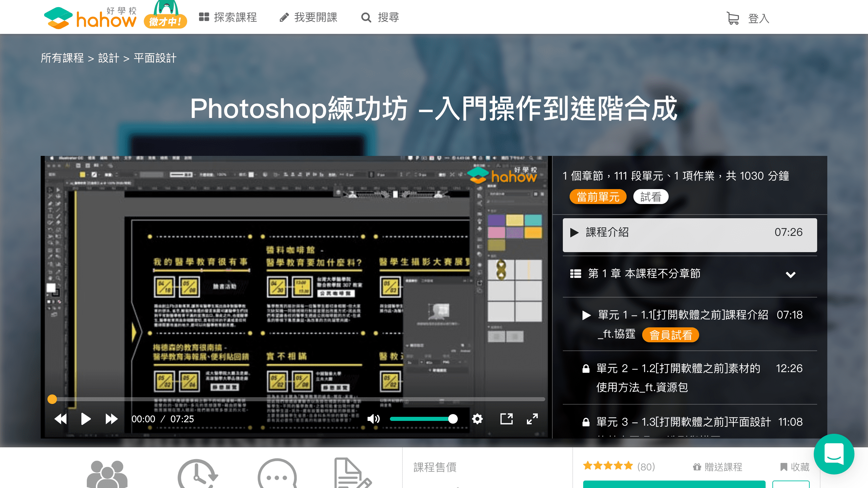868x488 pixels.
Task: Collapse the 第 1 章 section chevron
Action: [x=791, y=275]
